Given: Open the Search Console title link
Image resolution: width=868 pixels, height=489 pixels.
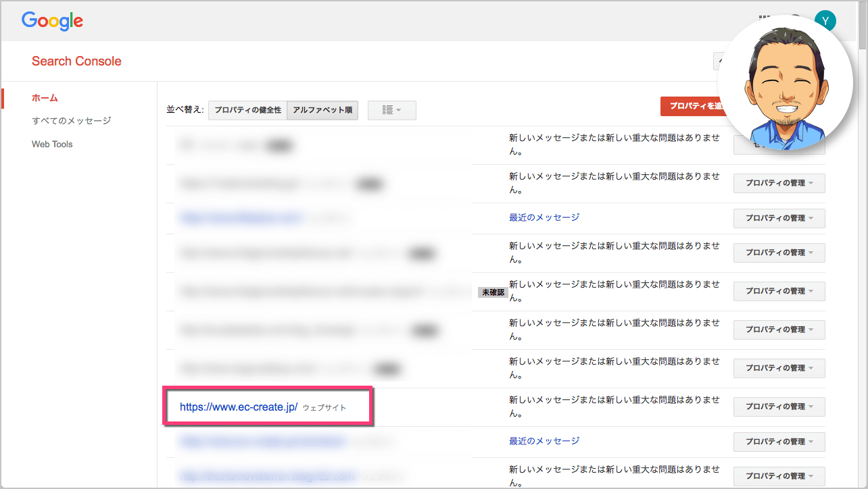Looking at the screenshot, I should pyautogui.click(x=76, y=61).
